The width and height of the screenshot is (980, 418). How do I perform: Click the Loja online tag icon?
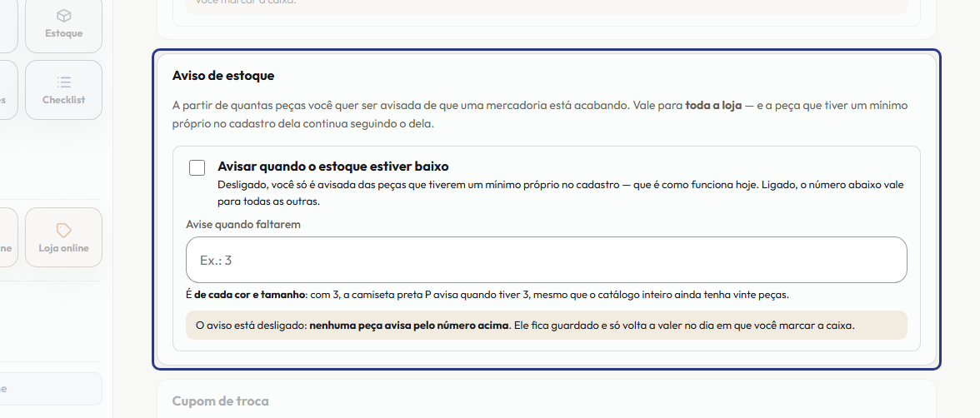click(x=63, y=230)
